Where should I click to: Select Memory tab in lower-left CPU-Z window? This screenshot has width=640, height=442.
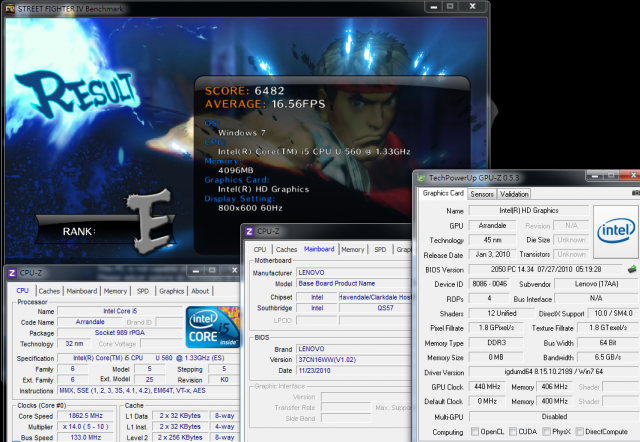click(x=115, y=291)
